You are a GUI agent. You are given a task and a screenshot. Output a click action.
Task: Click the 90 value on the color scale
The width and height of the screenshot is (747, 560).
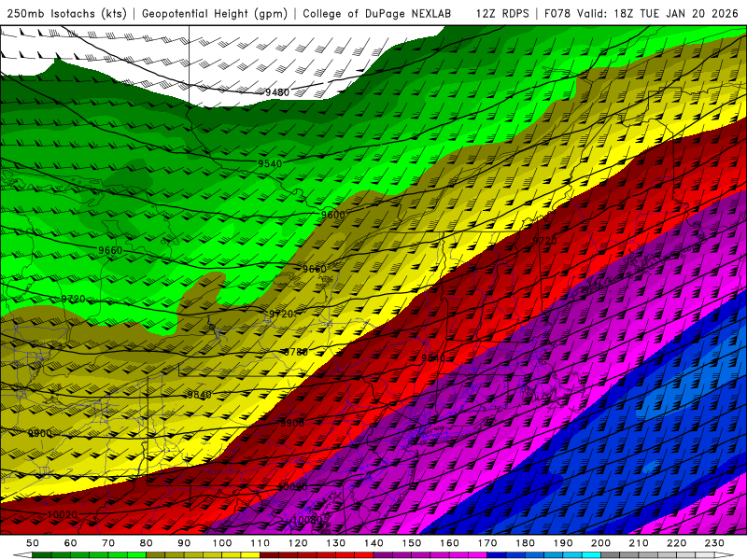(x=184, y=543)
